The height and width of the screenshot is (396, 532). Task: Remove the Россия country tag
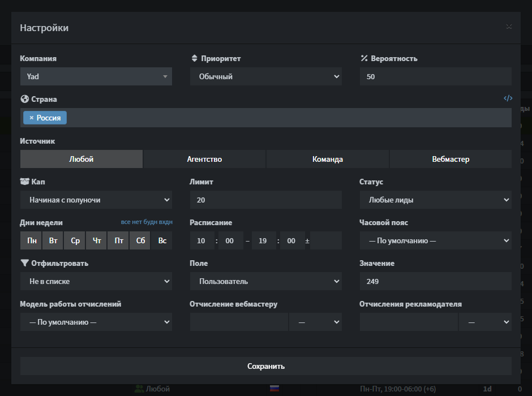click(32, 118)
